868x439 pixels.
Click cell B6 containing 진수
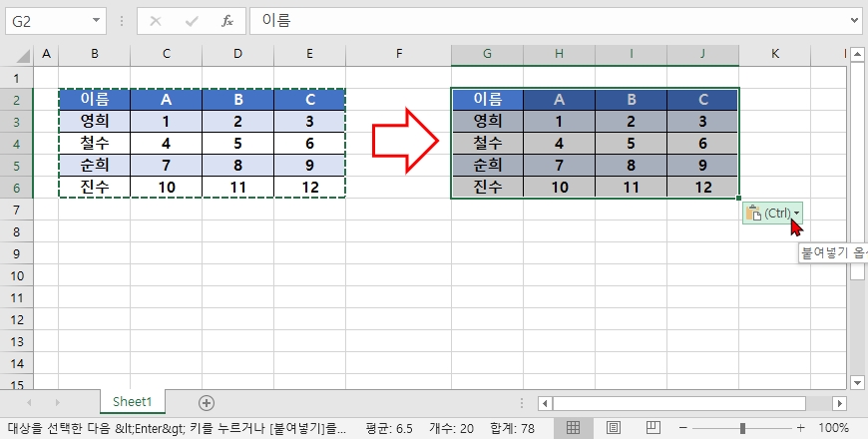coord(95,188)
